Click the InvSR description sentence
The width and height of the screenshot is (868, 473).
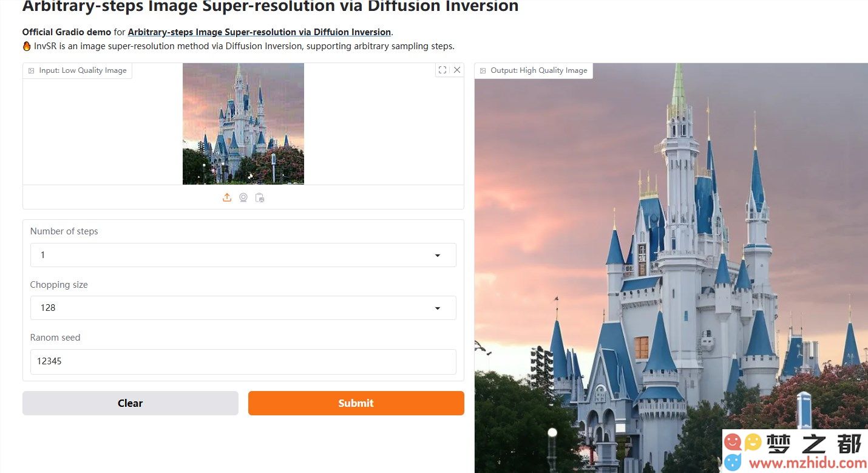click(244, 46)
